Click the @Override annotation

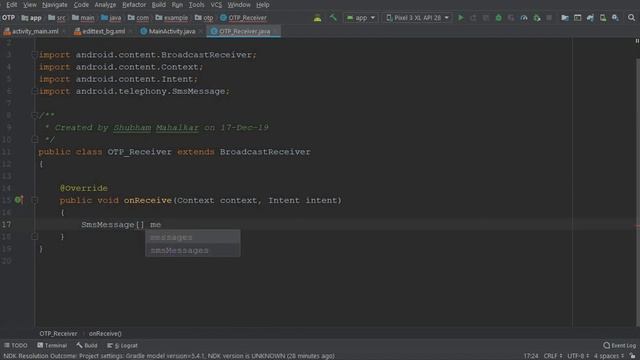coord(84,188)
